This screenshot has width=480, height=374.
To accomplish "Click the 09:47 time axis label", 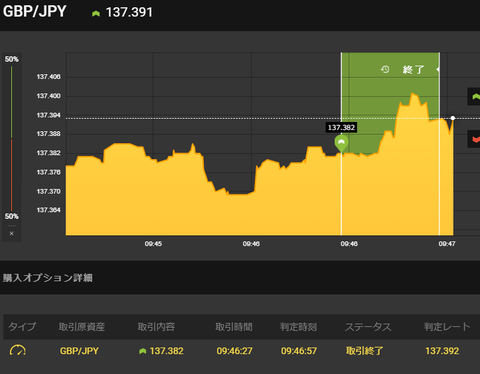I will click(x=447, y=244).
